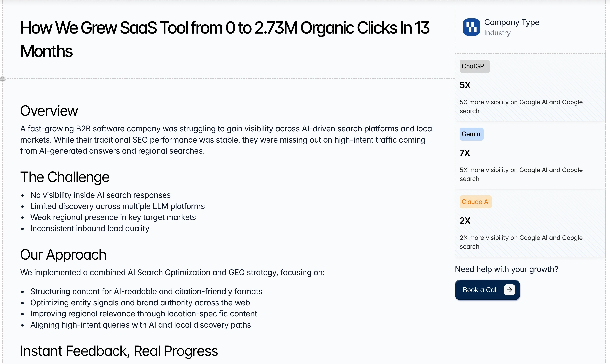Click The Challenge section heading

65,177
